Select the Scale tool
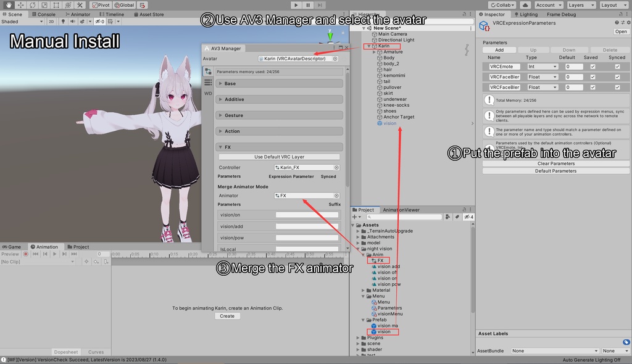Image resolution: width=632 pixels, height=364 pixels. pos(44,5)
